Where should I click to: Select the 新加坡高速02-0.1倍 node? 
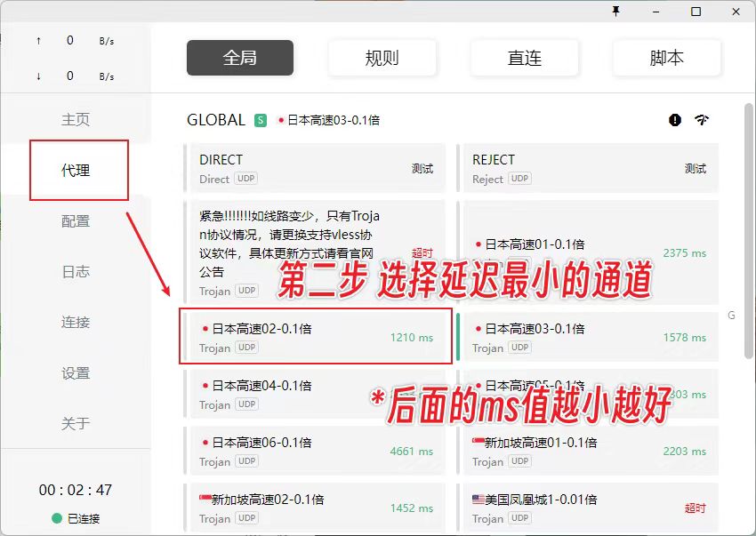point(314,508)
